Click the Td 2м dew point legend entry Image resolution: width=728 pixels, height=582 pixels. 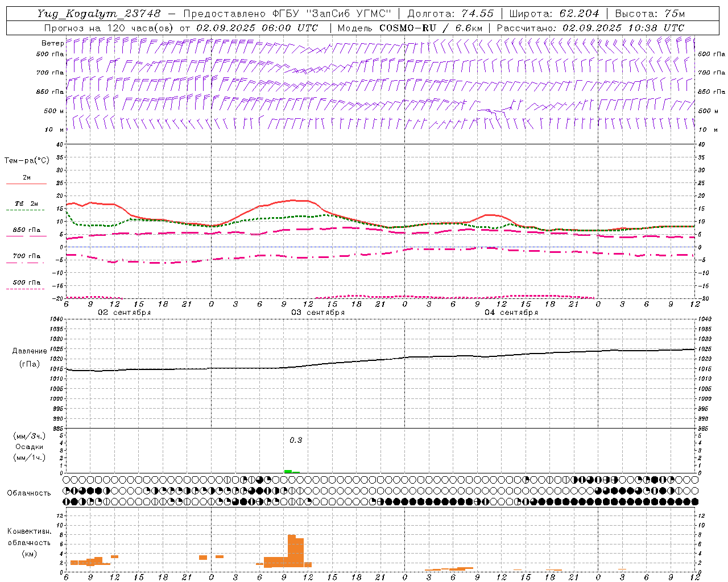pyautogui.click(x=26, y=204)
